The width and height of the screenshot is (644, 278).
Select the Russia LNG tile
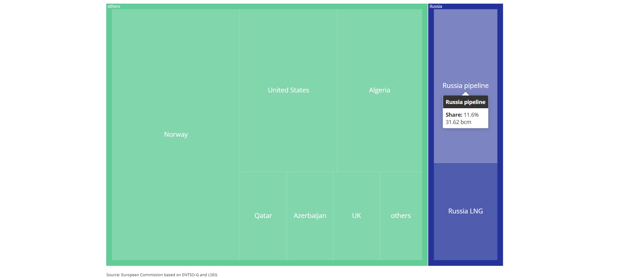coord(465,211)
